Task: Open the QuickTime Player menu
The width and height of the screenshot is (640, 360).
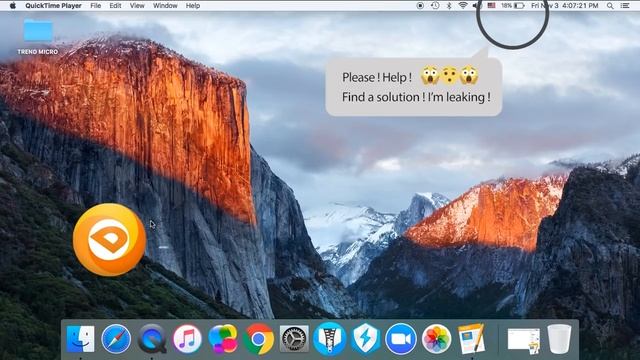Action: (53, 6)
